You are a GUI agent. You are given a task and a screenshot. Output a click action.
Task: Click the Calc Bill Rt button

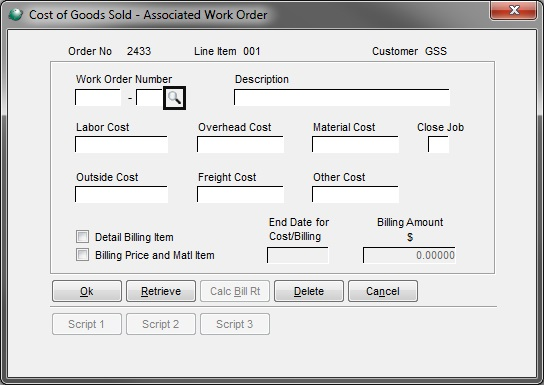pyautogui.click(x=235, y=291)
